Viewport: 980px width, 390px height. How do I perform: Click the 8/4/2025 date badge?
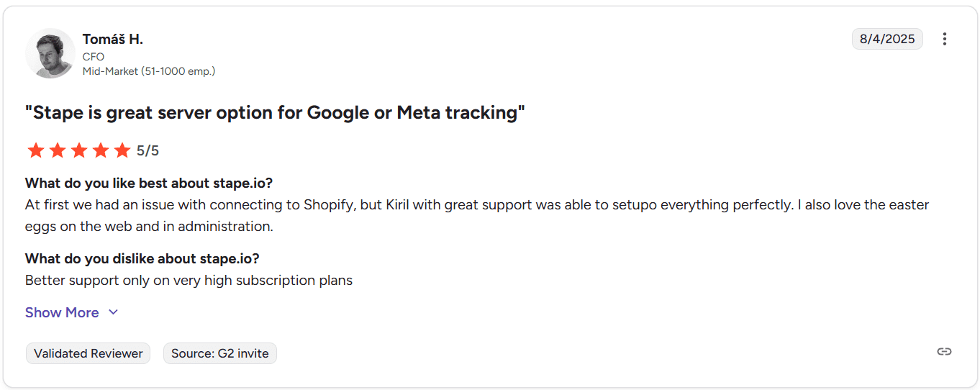pyautogui.click(x=886, y=39)
